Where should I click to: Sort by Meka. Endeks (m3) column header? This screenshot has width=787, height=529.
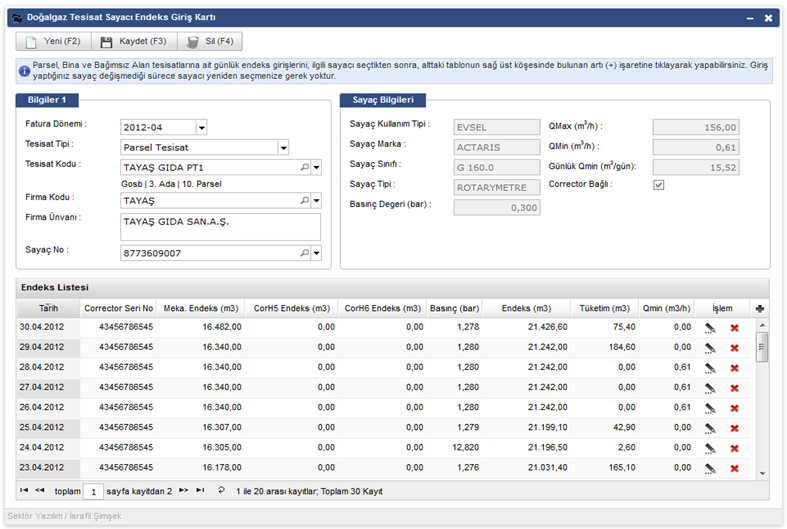coord(201,308)
